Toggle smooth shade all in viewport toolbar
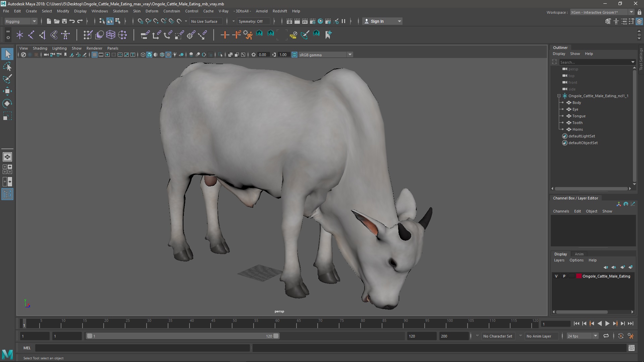Screen dimensions: 644x362 click(x=149, y=55)
